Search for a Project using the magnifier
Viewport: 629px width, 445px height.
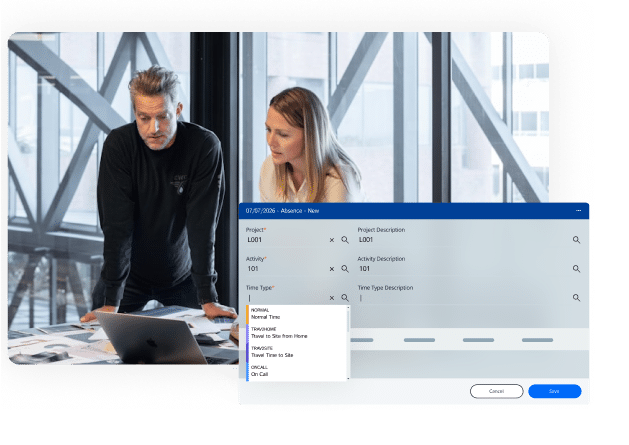coord(345,240)
